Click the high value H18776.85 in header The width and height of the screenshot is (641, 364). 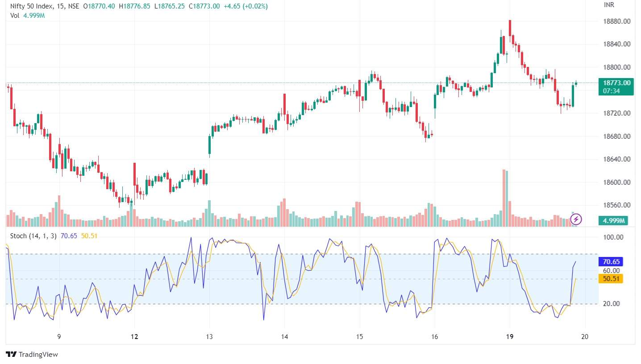pos(136,7)
